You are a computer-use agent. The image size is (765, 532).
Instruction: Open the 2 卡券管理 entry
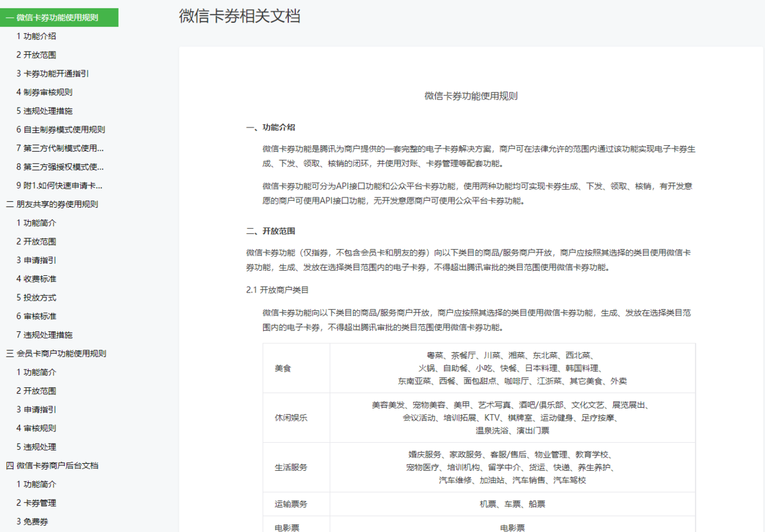tap(36, 503)
